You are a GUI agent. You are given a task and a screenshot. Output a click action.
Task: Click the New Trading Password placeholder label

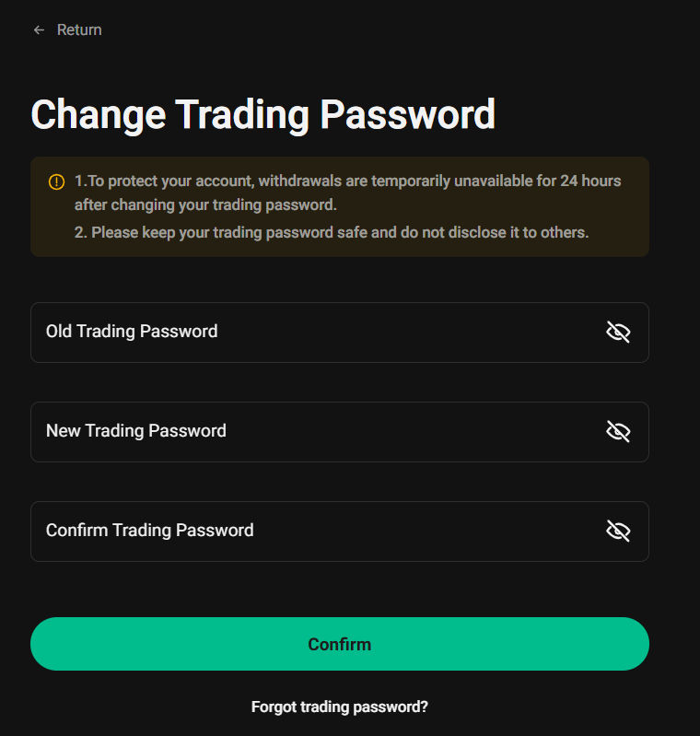pos(136,431)
